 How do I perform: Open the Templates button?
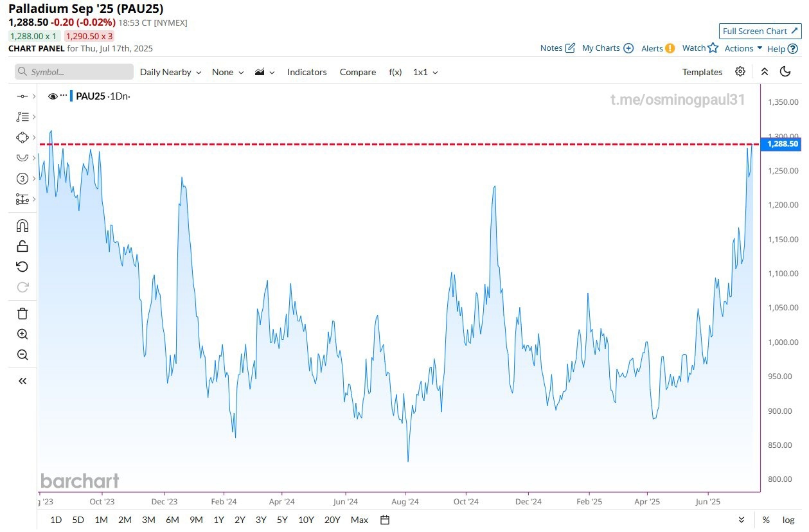tap(702, 72)
